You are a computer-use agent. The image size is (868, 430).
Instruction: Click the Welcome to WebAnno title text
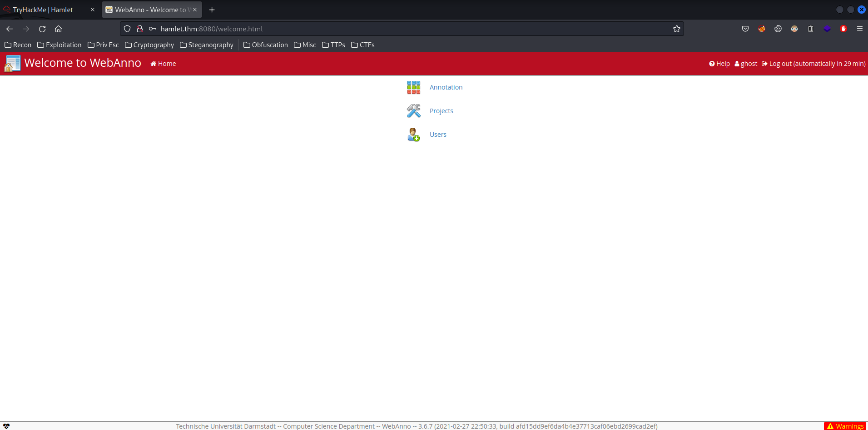tap(83, 63)
